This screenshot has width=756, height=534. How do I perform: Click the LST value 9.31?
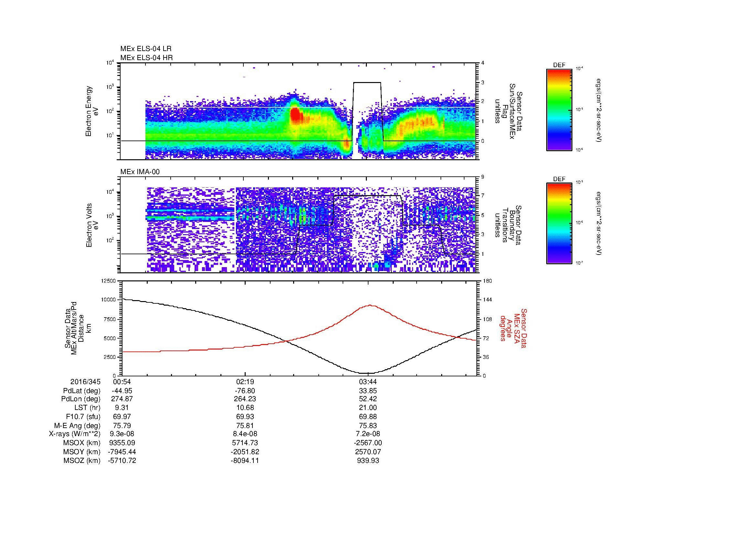(122, 408)
